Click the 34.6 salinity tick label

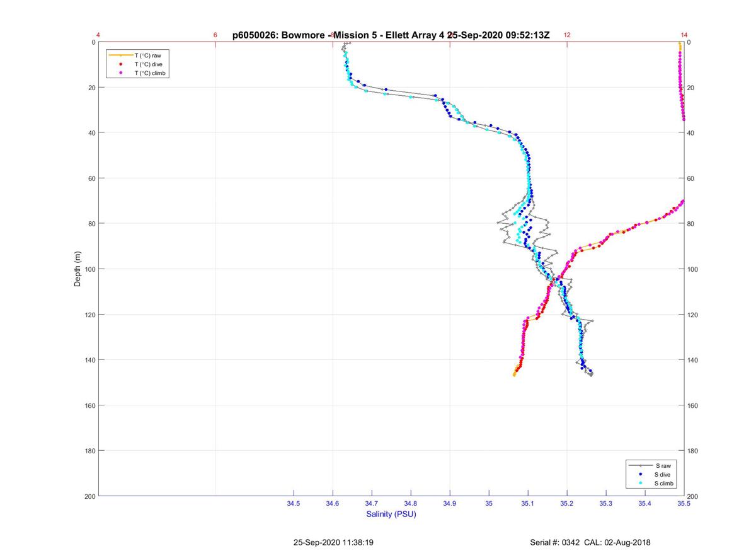click(x=333, y=504)
